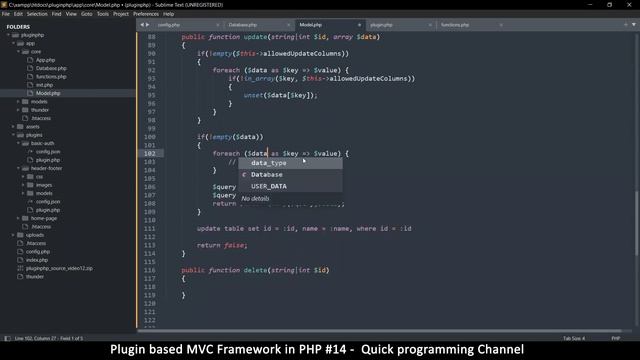Collapse the pluginphp root folder
The width and height of the screenshot is (640, 360).
(x=8, y=35)
